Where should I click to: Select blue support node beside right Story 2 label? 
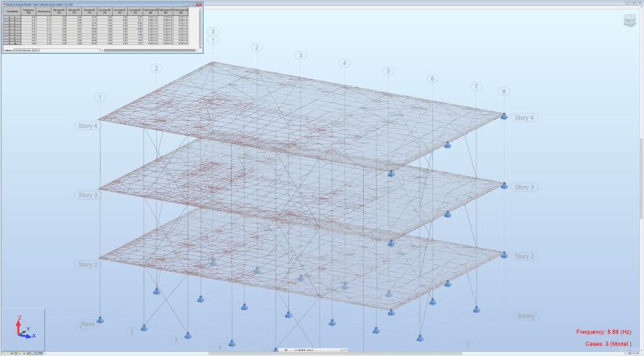click(504, 255)
